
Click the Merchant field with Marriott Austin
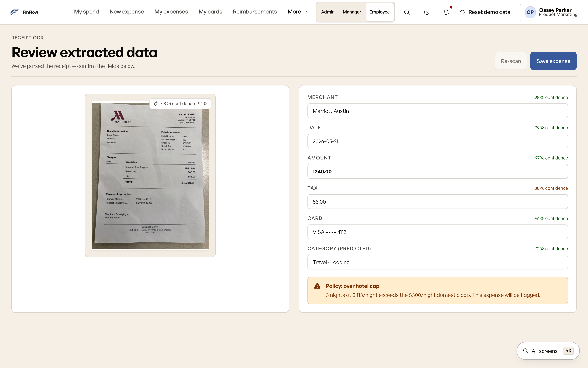pyautogui.click(x=438, y=111)
